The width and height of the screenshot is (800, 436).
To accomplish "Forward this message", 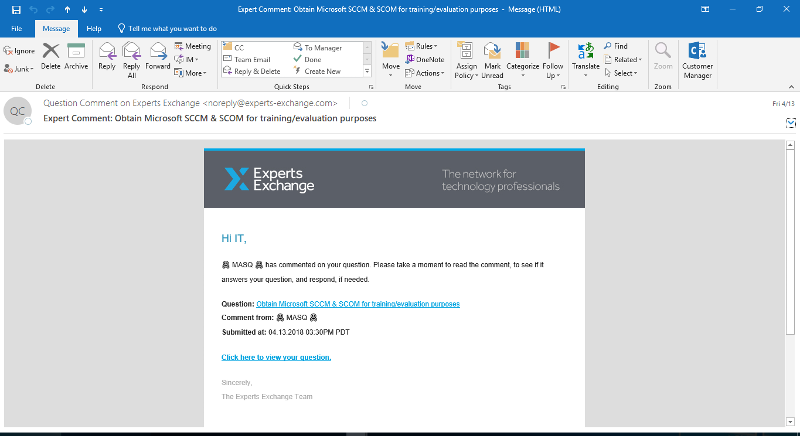I will click(x=158, y=57).
